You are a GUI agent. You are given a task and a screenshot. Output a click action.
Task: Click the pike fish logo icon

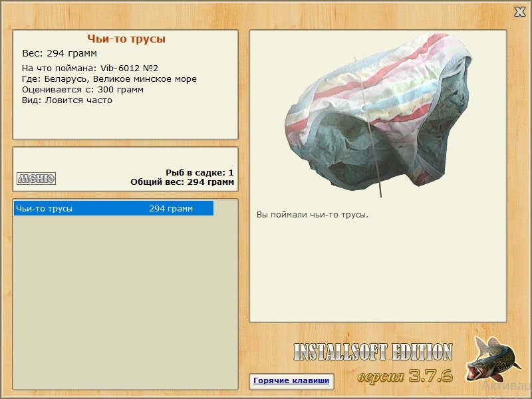click(493, 359)
